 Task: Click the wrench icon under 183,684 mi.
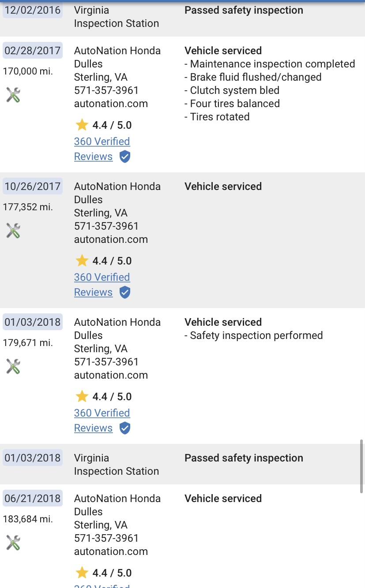coord(13,543)
